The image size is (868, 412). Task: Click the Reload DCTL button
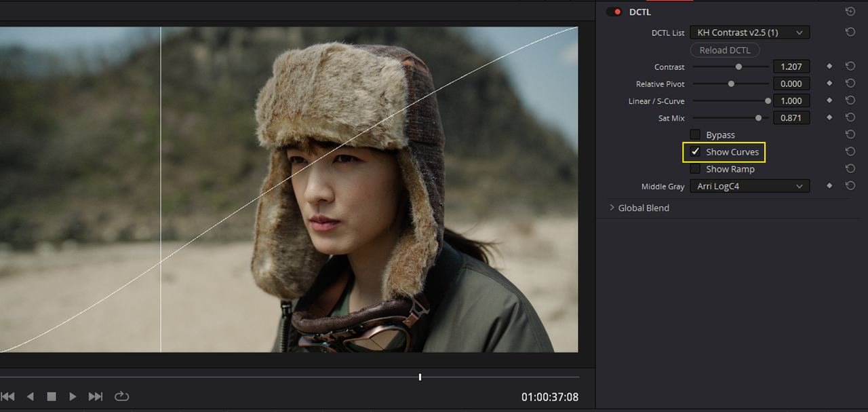725,50
